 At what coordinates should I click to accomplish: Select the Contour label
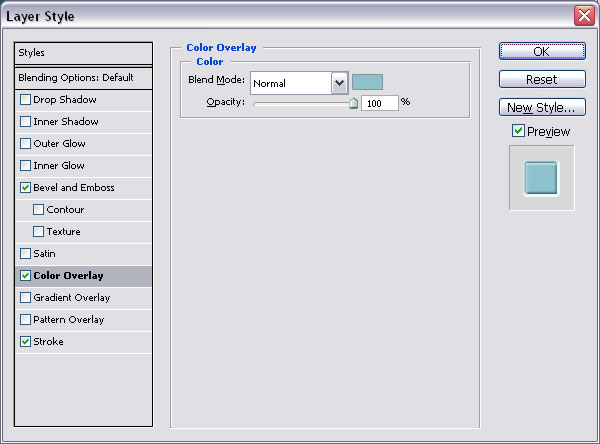[65, 210]
